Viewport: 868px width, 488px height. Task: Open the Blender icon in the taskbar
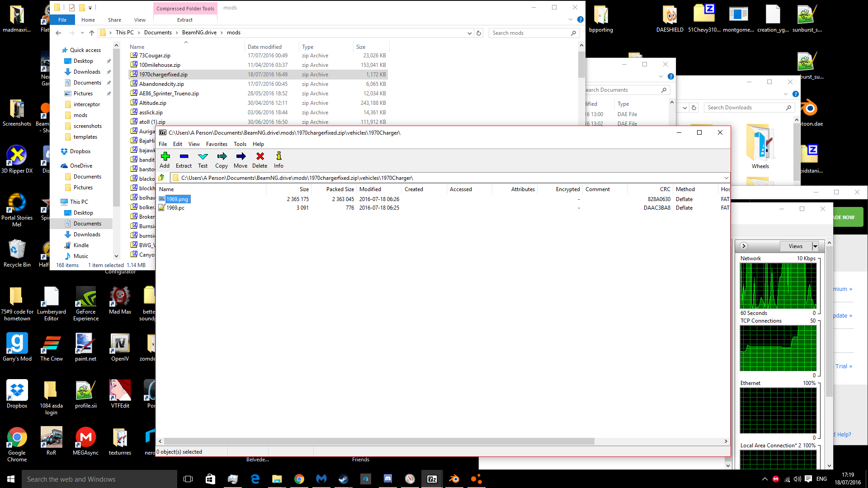pyautogui.click(x=454, y=479)
